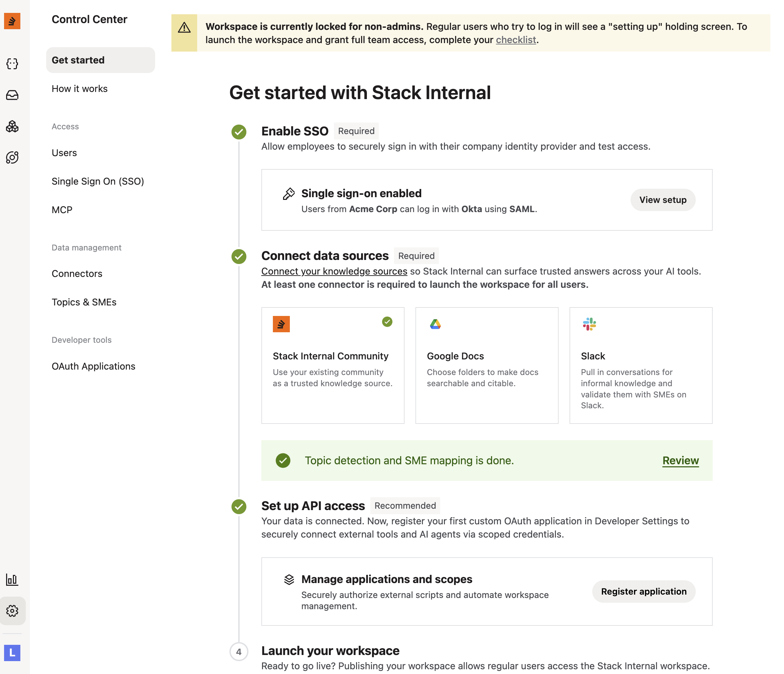This screenshot has height=674, width=784.
Task: Select the Slack connector card
Action: [x=640, y=365]
